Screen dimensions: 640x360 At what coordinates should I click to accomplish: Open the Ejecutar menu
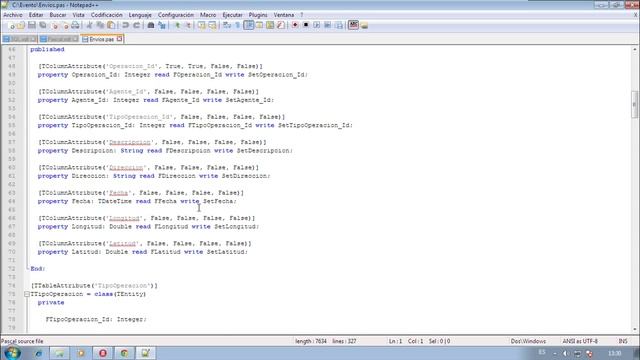(x=232, y=15)
